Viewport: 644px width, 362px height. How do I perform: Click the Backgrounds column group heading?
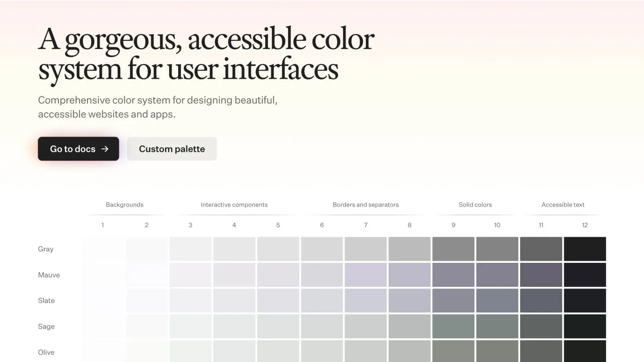coord(125,204)
